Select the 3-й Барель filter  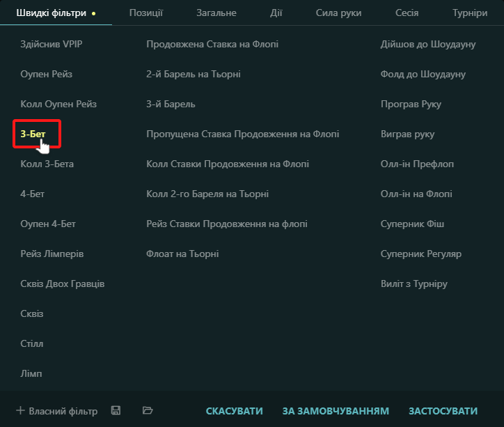171,104
